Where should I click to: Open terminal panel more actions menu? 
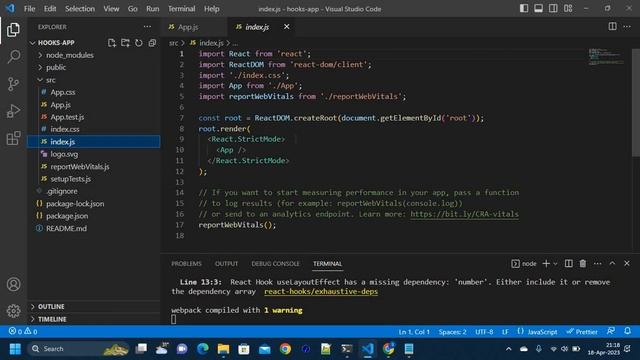tap(598, 264)
